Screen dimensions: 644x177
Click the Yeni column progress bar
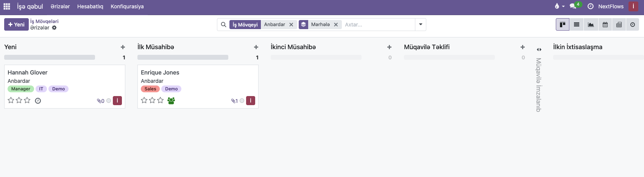coord(50,57)
